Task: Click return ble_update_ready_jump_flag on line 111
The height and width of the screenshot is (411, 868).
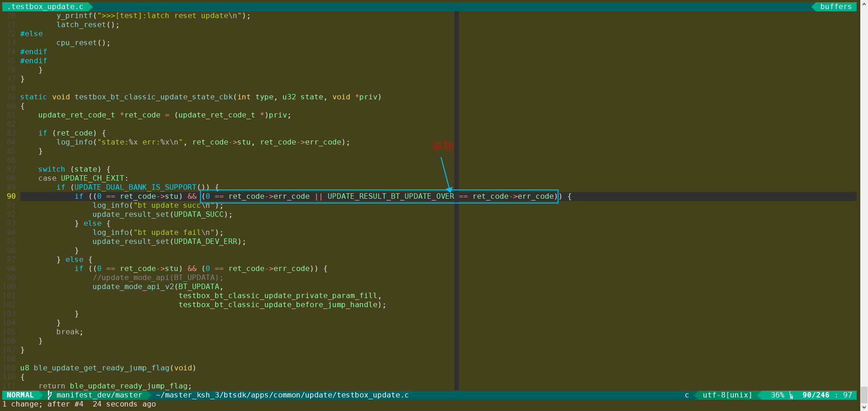Action: [x=115, y=386]
